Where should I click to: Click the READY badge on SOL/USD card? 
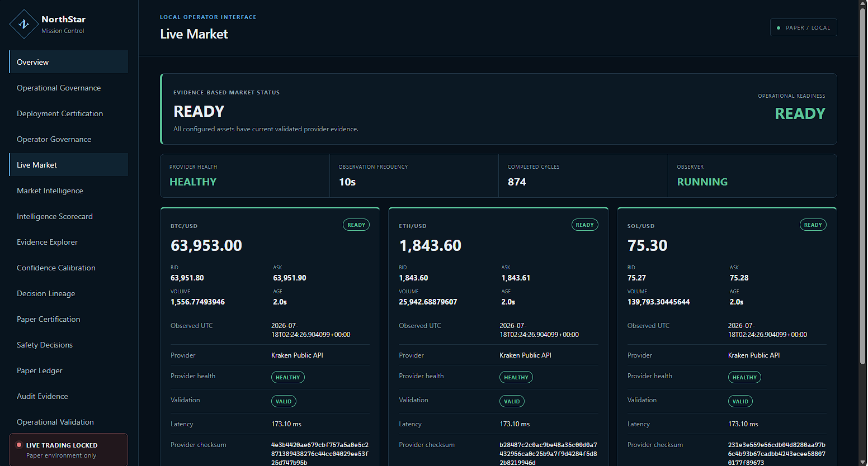tap(813, 225)
